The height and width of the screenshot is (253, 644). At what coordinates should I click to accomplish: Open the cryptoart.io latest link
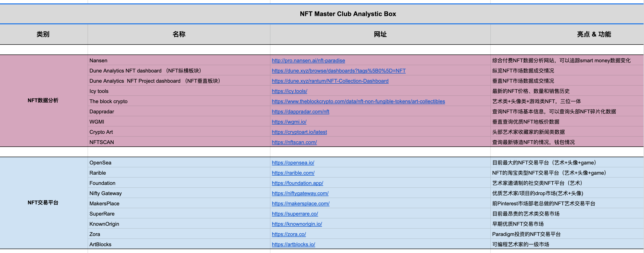(x=299, y=132)
